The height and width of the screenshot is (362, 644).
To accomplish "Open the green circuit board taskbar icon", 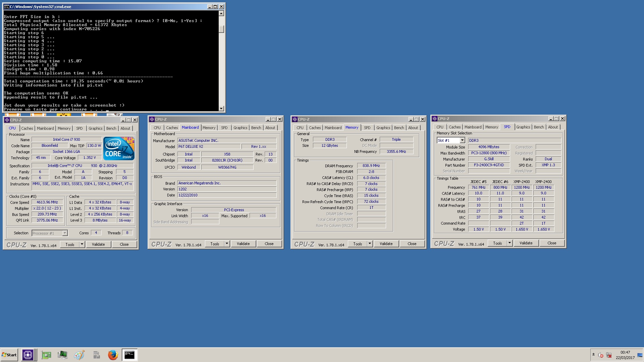I will point(46,355).
